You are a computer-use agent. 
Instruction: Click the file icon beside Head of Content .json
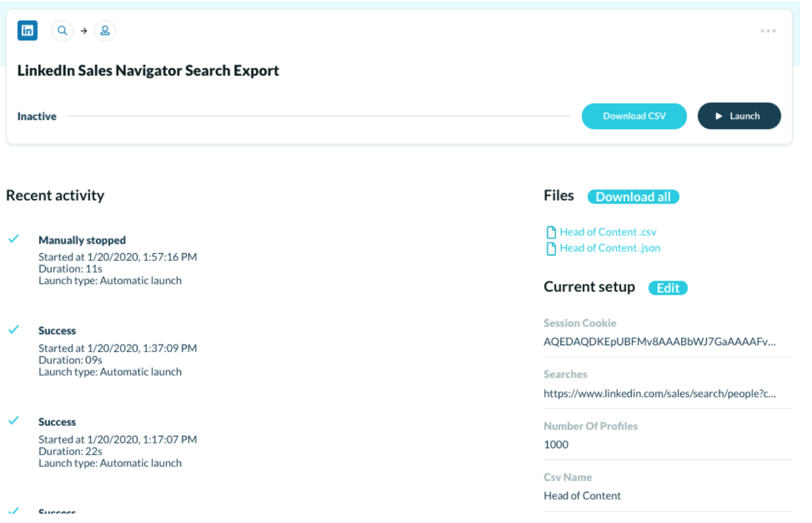click(x=551, y=249)
